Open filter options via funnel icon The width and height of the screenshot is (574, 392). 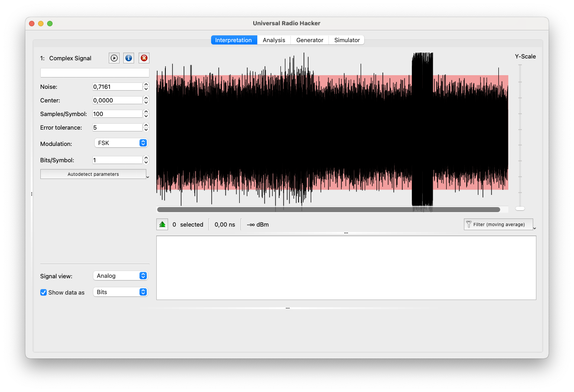[x=469, y=224]
